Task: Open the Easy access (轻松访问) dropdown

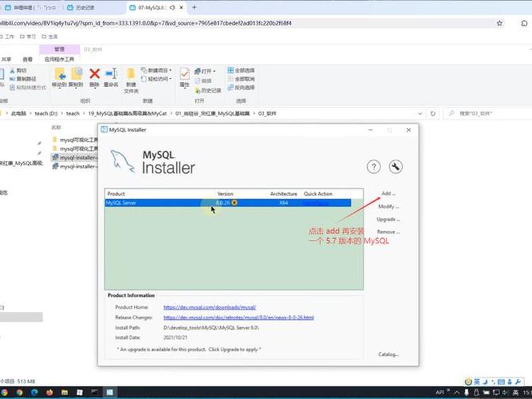Action: [157, 78]
